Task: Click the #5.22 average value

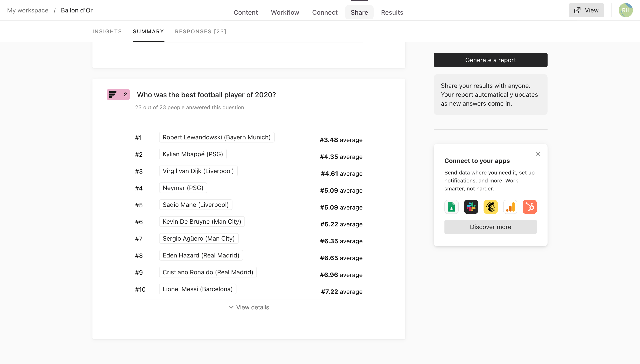Action: (x=341, y=224)
